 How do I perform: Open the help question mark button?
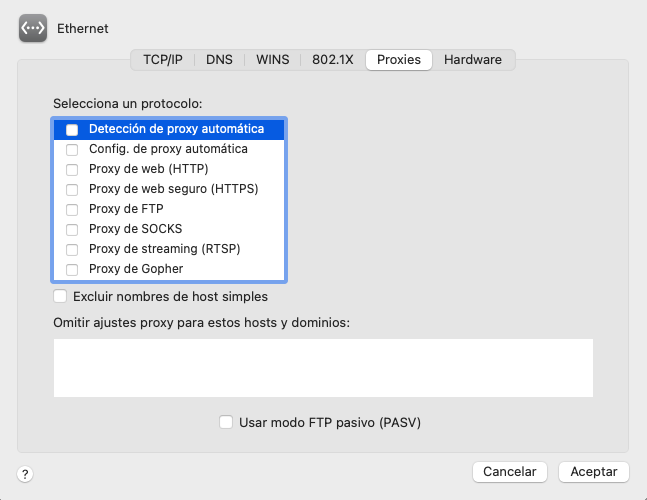(x=26, y=474)
